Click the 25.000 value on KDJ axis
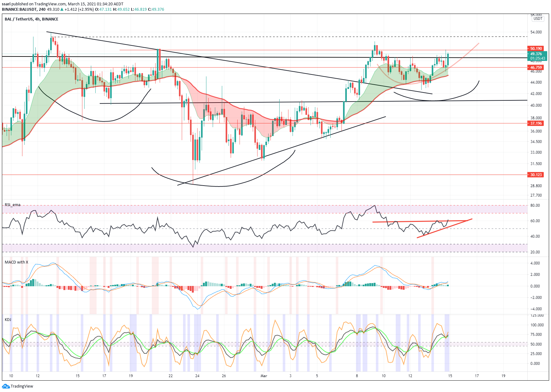551x392 pixels. [536, 354]
